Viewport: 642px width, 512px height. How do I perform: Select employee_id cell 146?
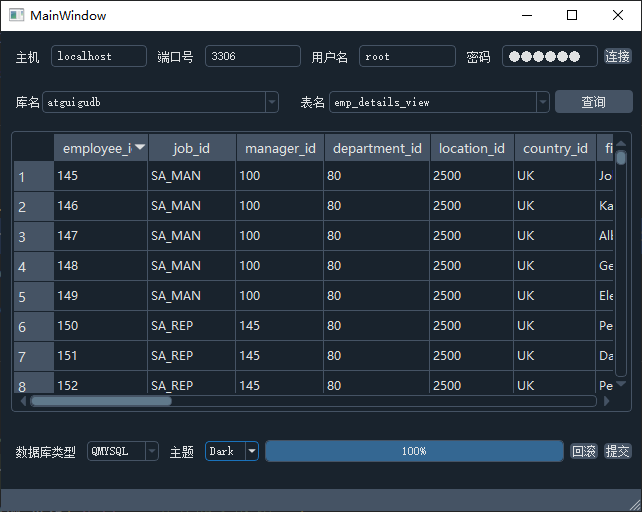point(101,206)
